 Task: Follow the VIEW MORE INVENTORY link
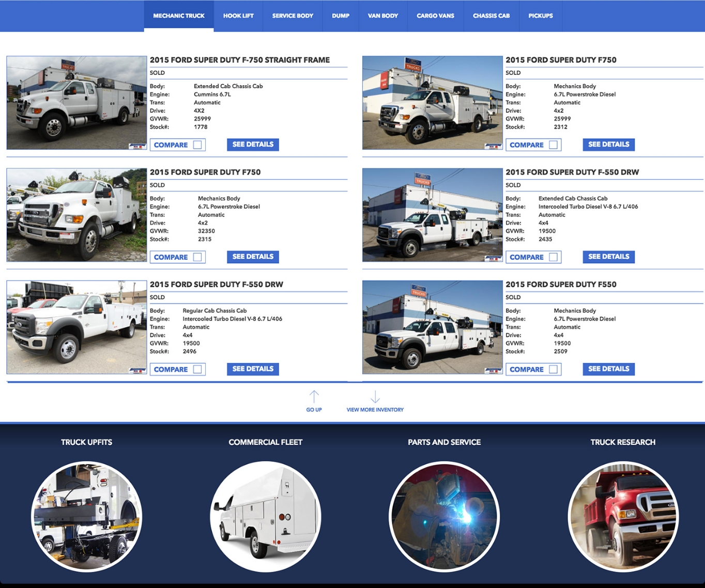pos(375,410)
